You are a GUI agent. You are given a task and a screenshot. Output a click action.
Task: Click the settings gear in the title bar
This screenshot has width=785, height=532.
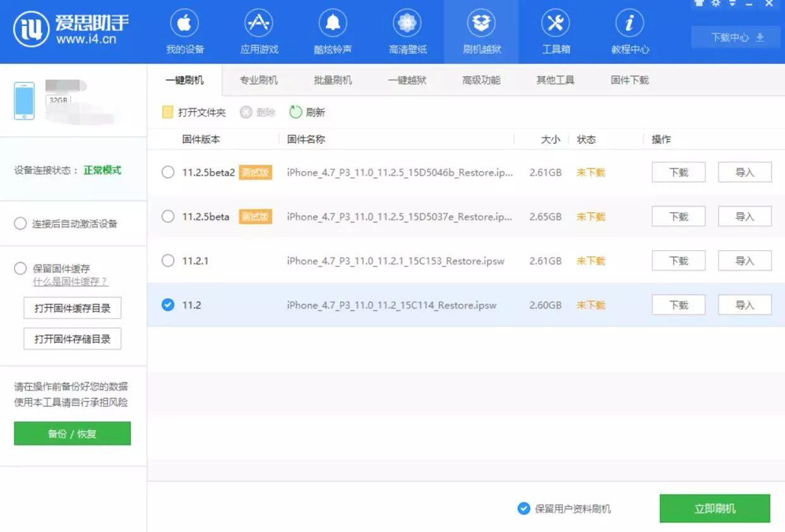pos(716,4)
